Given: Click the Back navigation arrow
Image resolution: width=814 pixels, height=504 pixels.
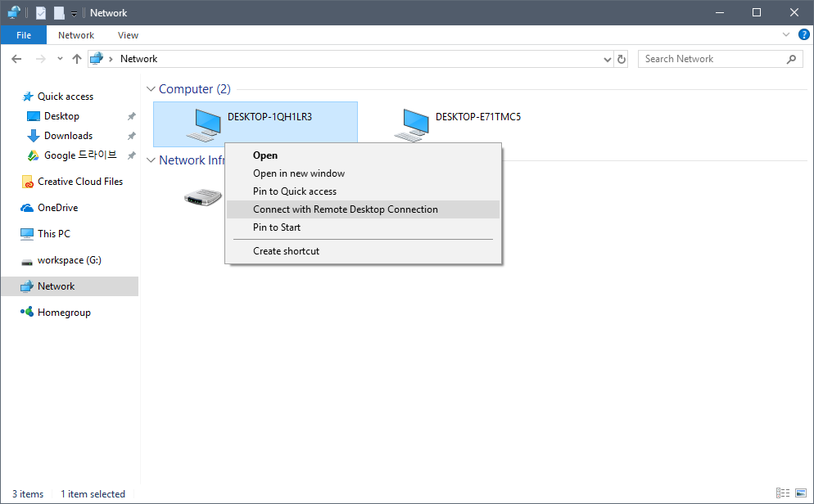Looking at the screenshot, I should pyautogui.click(x=16, y=59).
